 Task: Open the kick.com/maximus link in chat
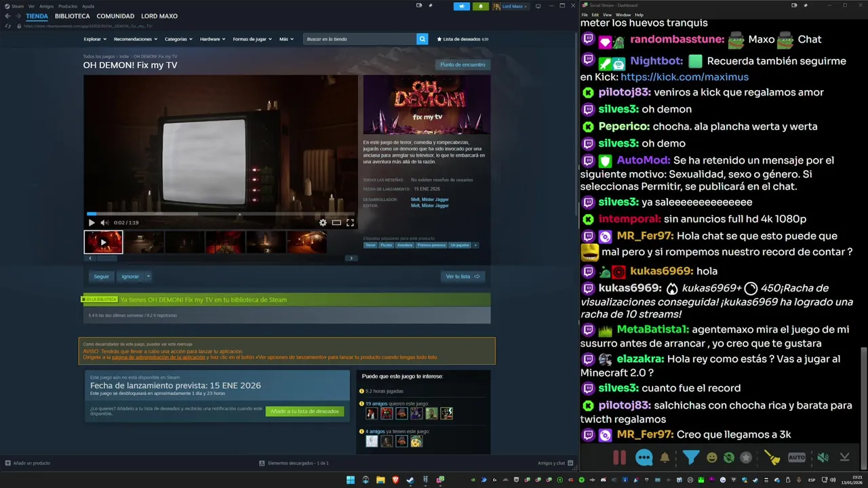[684, 77]
